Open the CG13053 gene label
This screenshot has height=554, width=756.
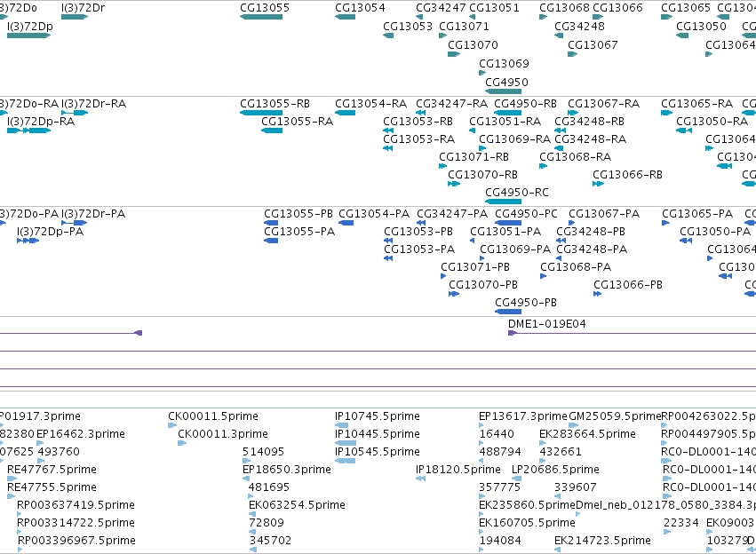[x=408, y=27]
